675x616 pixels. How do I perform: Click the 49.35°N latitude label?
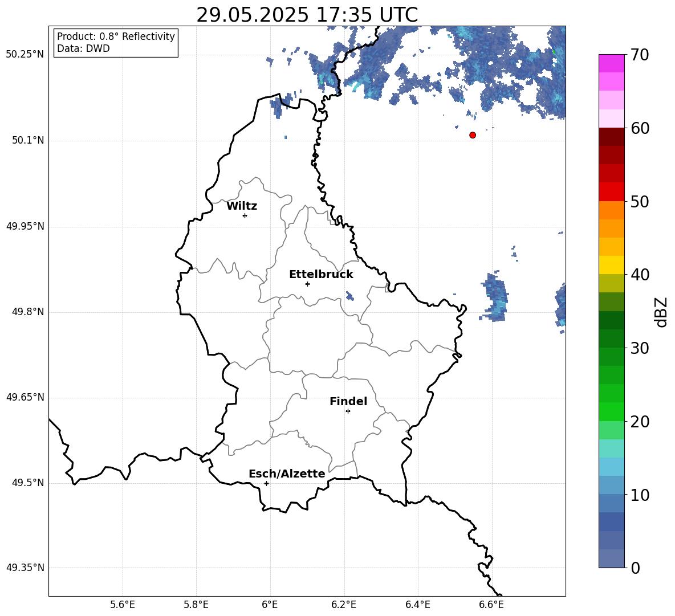coord(25,568)
